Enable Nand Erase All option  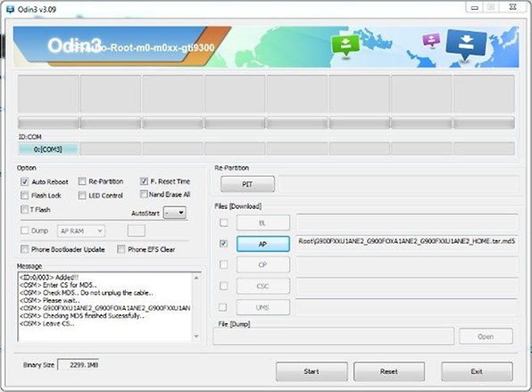point(144,194)
